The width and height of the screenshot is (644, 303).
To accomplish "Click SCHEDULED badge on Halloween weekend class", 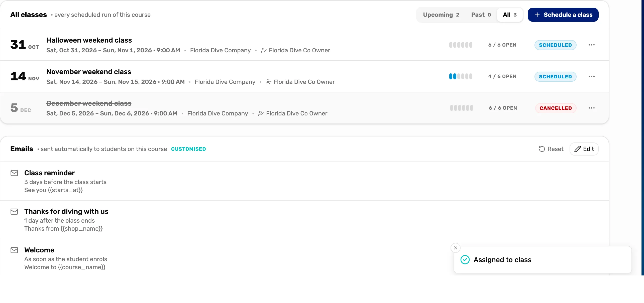I will tap(555, 45).
